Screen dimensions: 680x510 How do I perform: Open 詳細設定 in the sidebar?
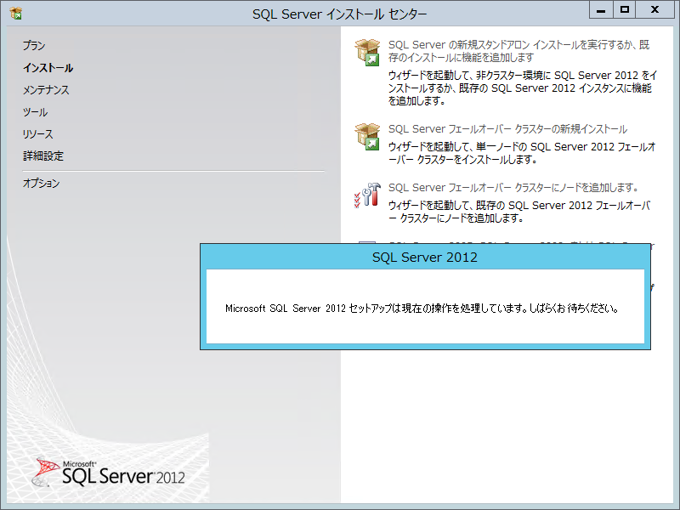pos(43,156)
